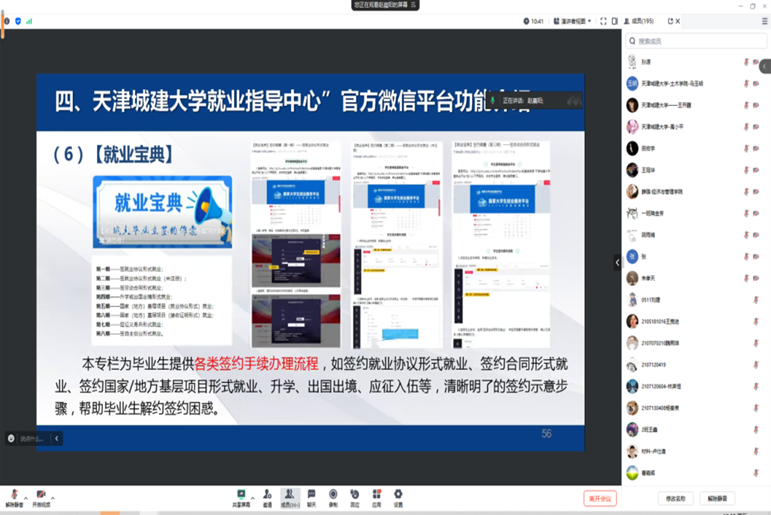Click the meeting security shield icon
The width and height of the screenshot is (771, 515).
coord(18,21)
